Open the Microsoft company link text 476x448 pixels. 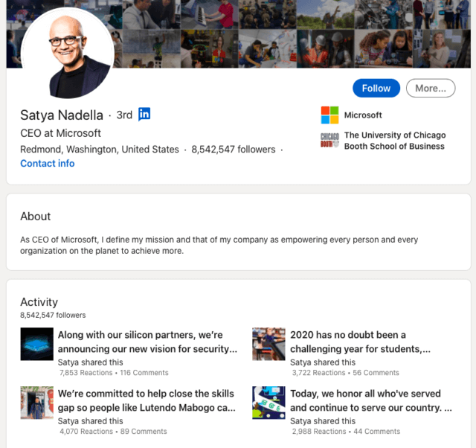pyautogui.click(x=363, y=115)
